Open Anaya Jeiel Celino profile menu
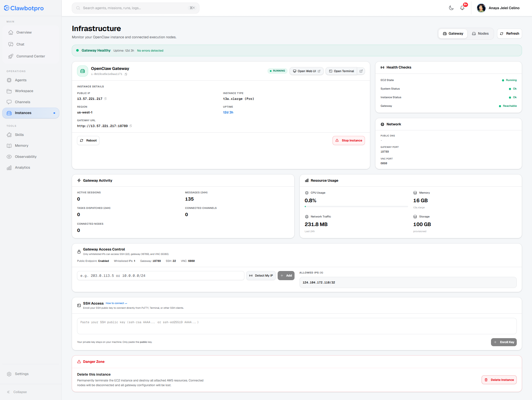Screen dimensions: 532x400 coord(498,8)
